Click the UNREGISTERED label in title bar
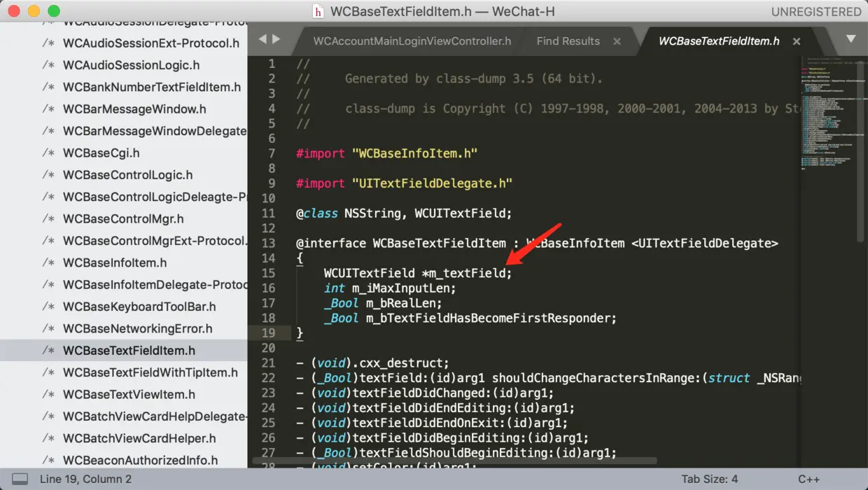Viewport: 868px width, 490px height. coord(816,12)
